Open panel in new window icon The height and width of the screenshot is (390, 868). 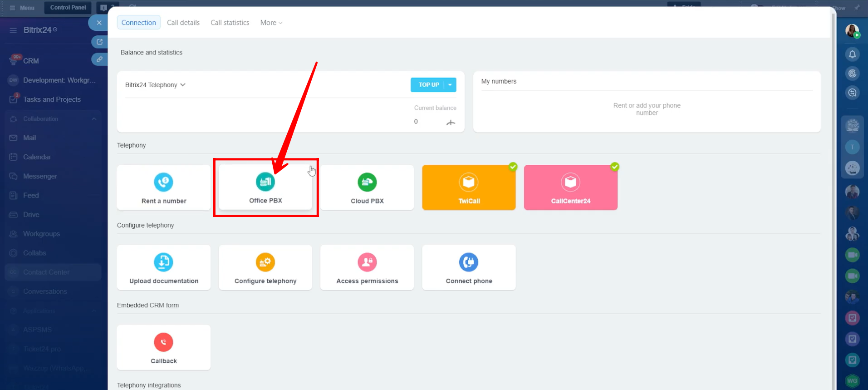point(99,42)
